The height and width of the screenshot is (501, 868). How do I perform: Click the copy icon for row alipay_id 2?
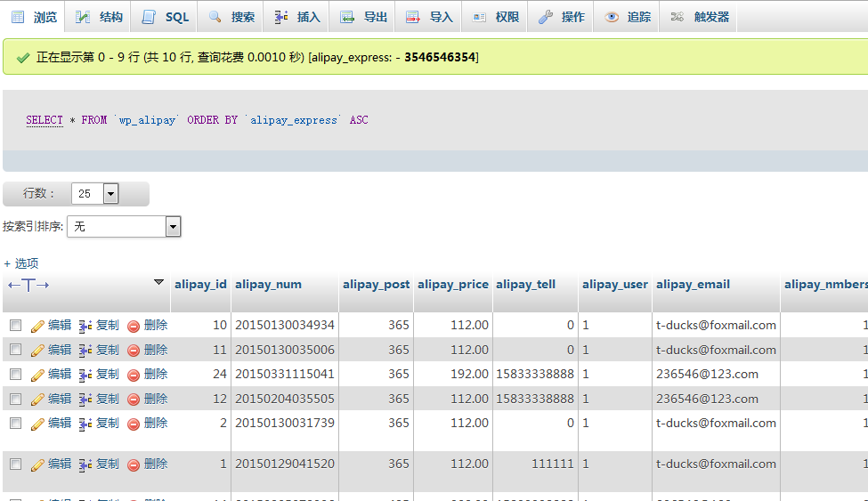[x=85, y=424]
